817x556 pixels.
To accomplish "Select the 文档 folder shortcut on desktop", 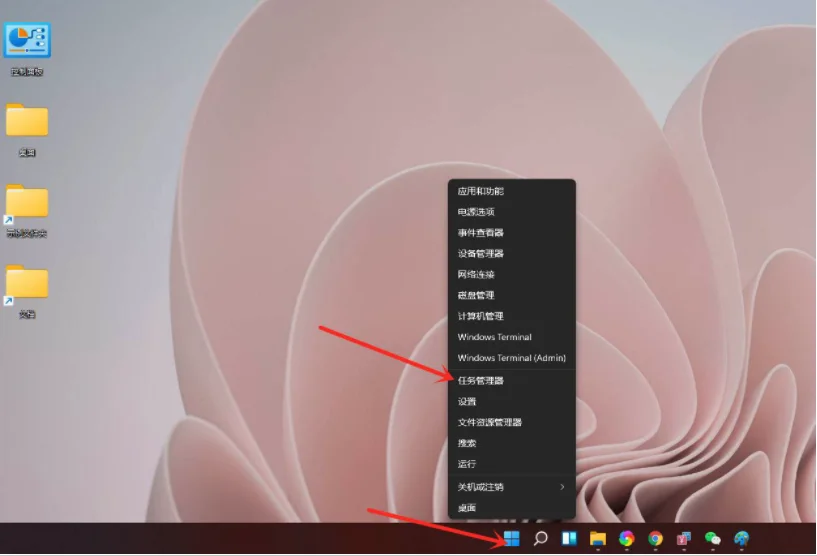I will [27, 286].
